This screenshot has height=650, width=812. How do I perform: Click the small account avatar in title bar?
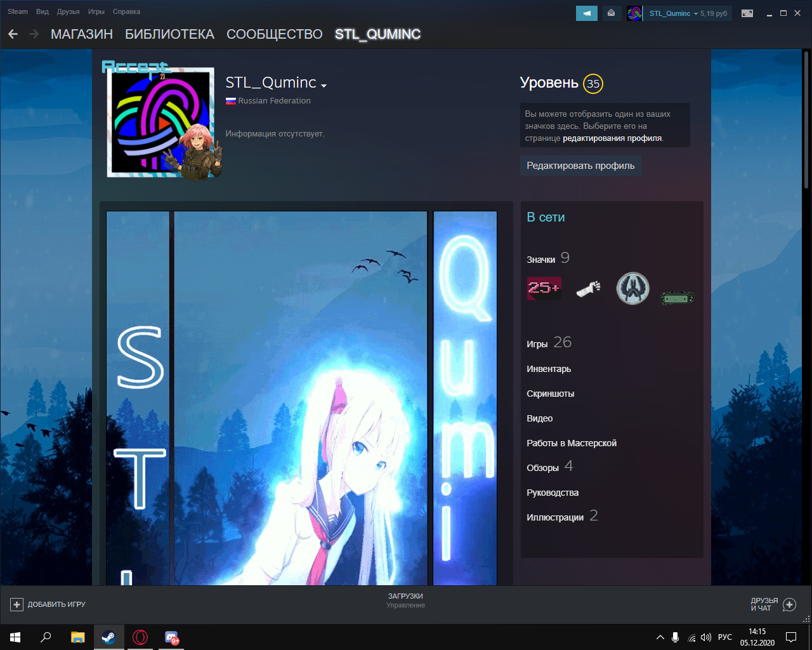click(634, 13)
